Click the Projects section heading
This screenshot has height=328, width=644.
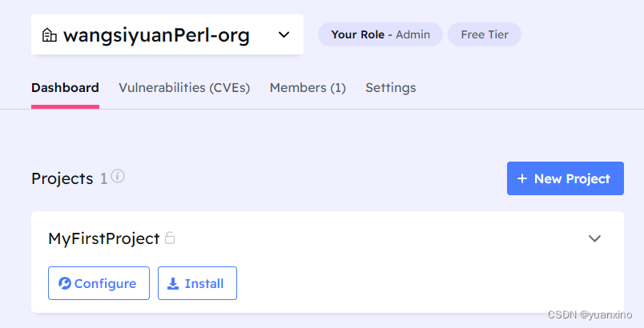click(62, 178)
